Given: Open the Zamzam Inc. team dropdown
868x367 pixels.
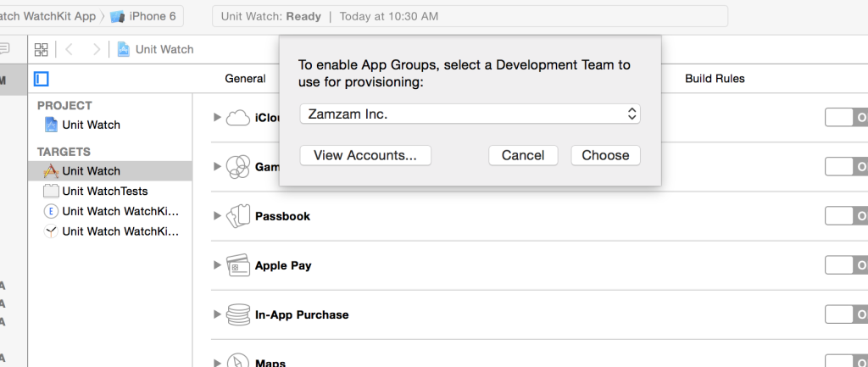Looking at the screenshot, I should click(x=470, y=114).
